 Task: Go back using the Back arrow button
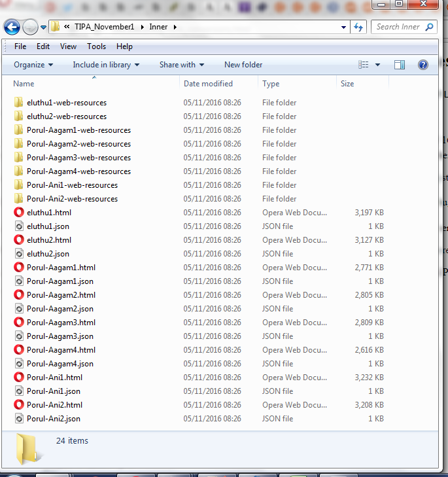click(12, 27)
